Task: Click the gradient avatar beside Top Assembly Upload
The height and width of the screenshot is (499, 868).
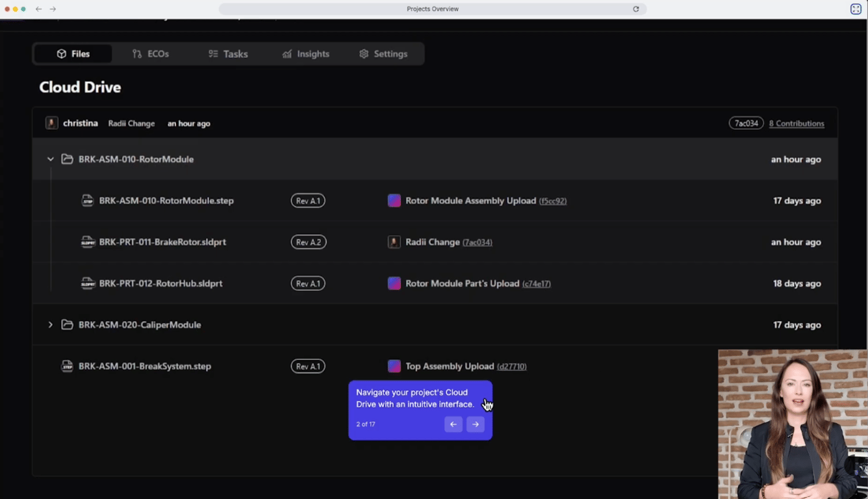Action: click(x=394, y=366)
